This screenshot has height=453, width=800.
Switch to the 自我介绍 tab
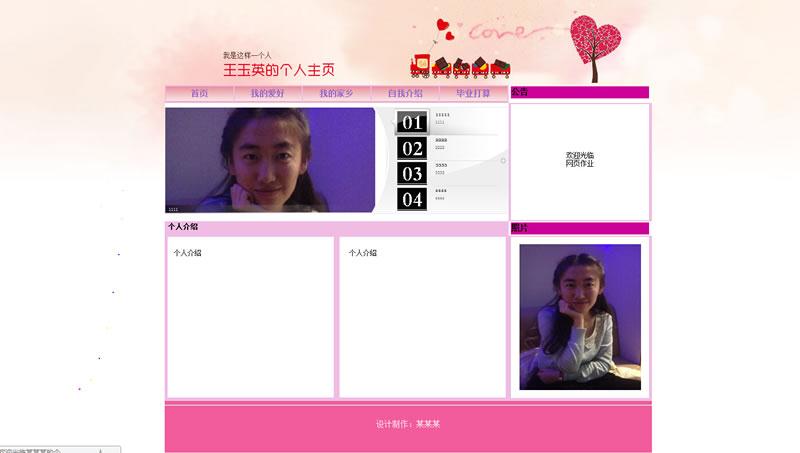[405, 93]
